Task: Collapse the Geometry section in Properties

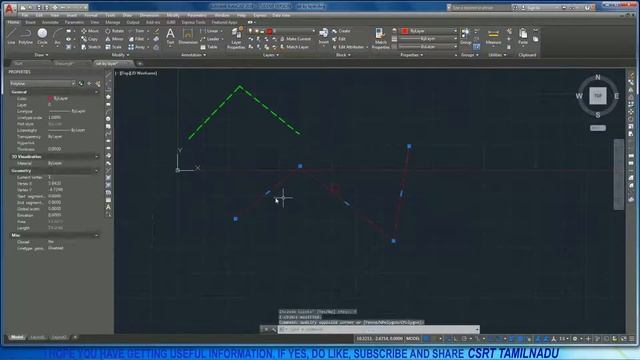Action: (97, 171)
